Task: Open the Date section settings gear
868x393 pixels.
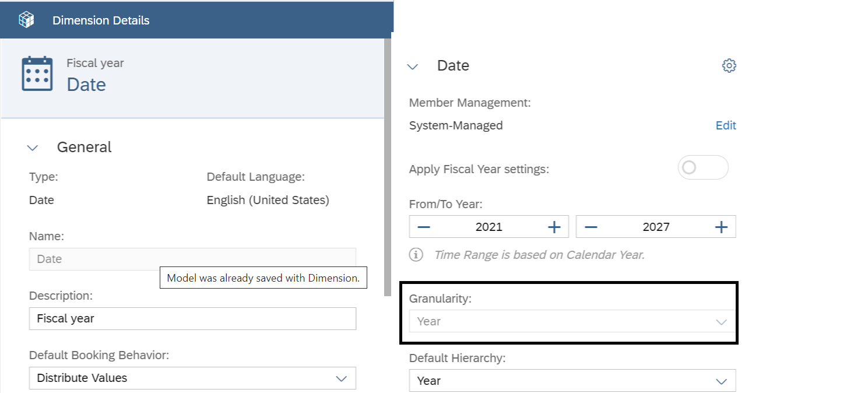Action: click(729, 65)
